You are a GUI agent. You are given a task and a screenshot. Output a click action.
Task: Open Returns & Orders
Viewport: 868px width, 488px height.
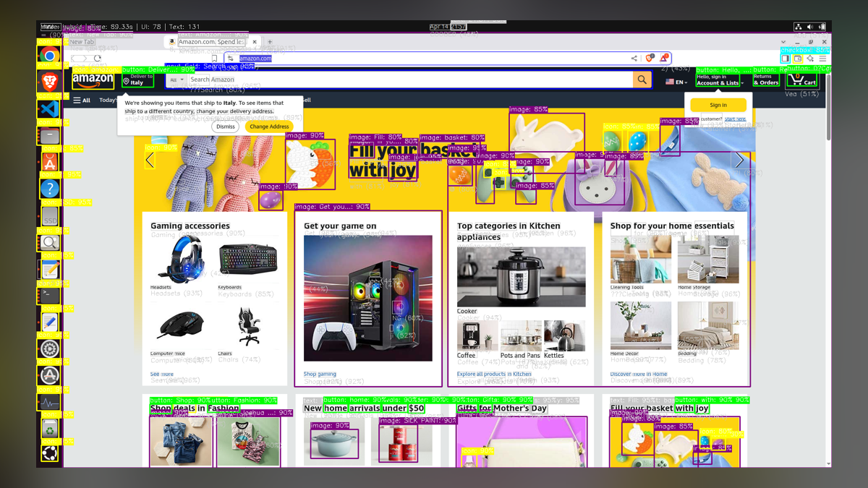click(x=766, y=80)
